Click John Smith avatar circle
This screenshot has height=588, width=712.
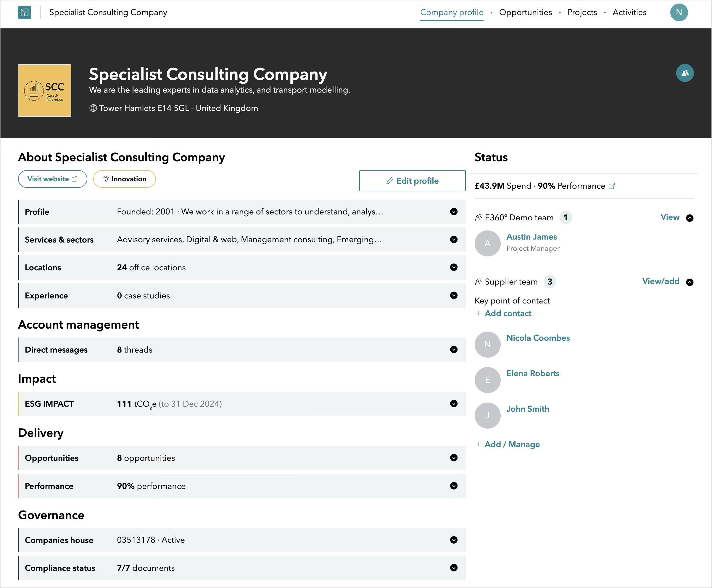(x=487, y=416)
